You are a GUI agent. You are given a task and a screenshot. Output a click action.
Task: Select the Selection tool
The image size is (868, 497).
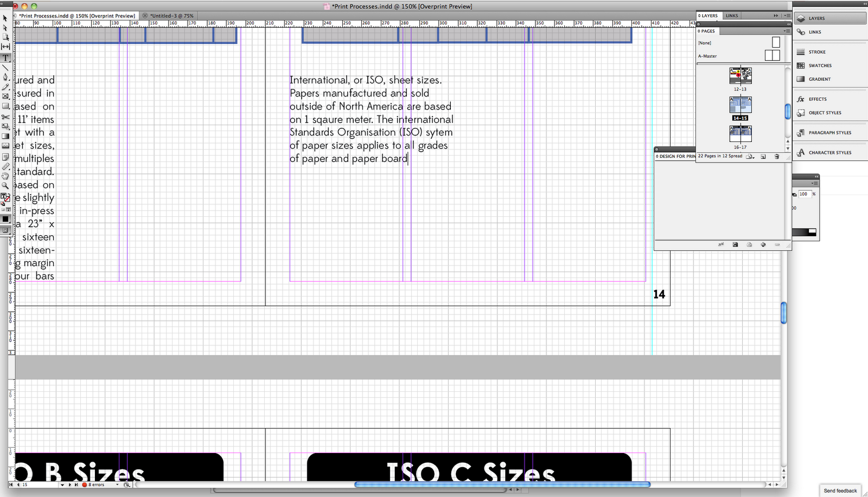(5, 18)
